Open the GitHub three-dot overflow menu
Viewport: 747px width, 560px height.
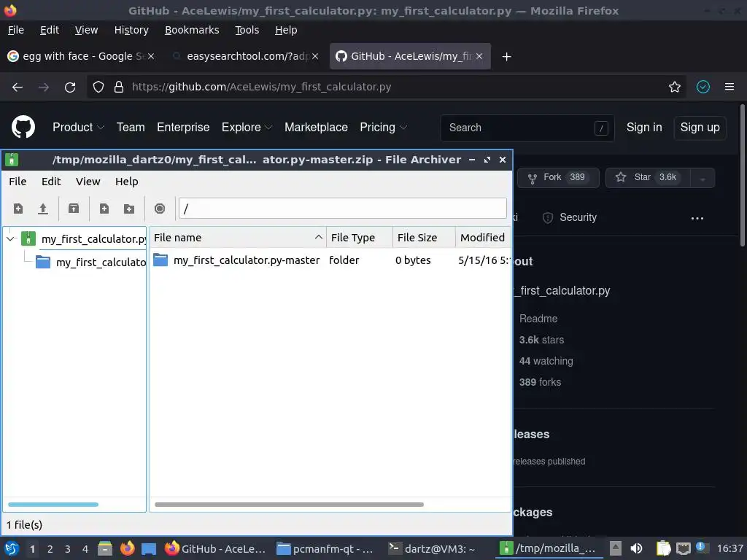click(x=697, y=218)
